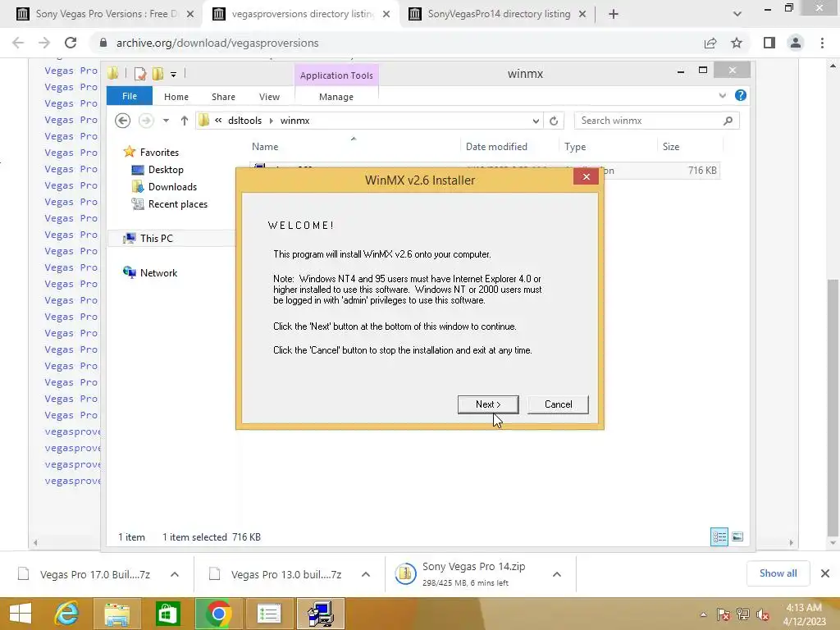The height and width of the screenshot is (630, 840).
Task: Sort by the Name column
Action: click(265, 147)
